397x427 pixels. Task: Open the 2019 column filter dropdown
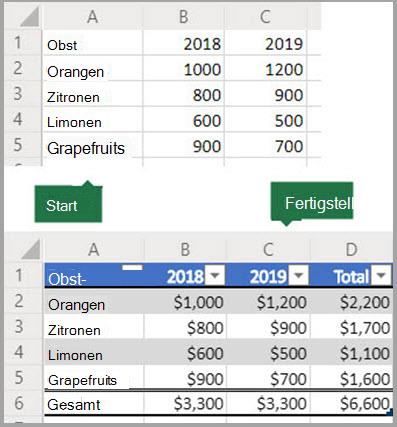point(298,275)
